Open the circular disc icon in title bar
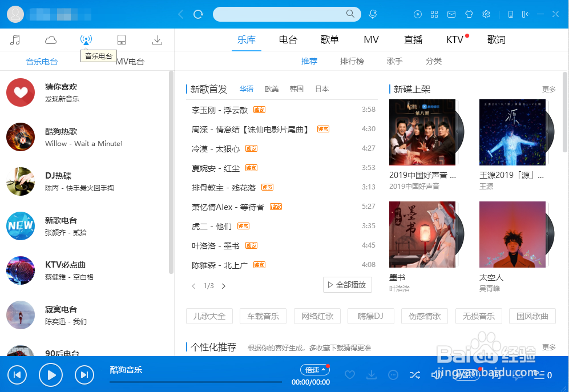The image size is (569, 392). tap(418, 14)
